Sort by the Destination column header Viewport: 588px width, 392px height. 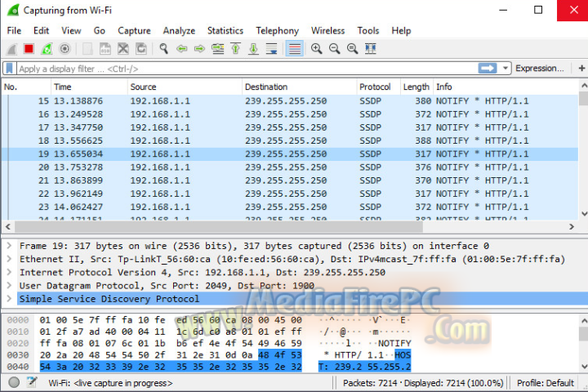(x=299, y=87)
